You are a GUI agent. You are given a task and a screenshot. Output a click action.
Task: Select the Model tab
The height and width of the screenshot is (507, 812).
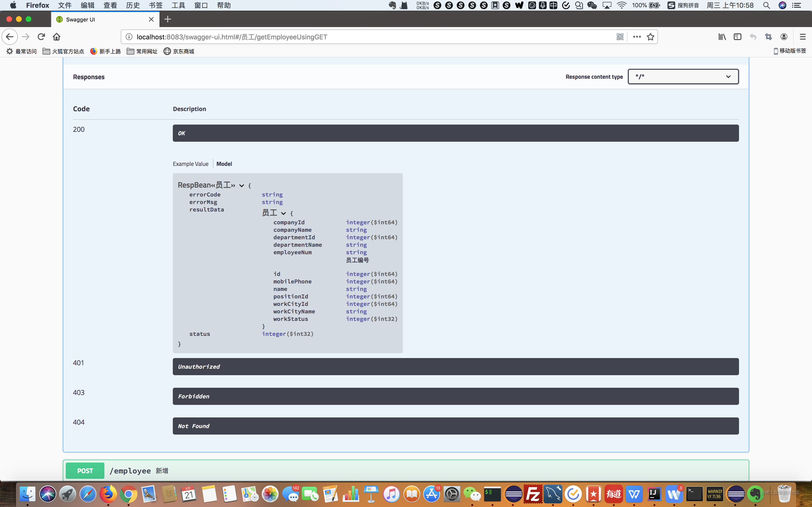224,164
